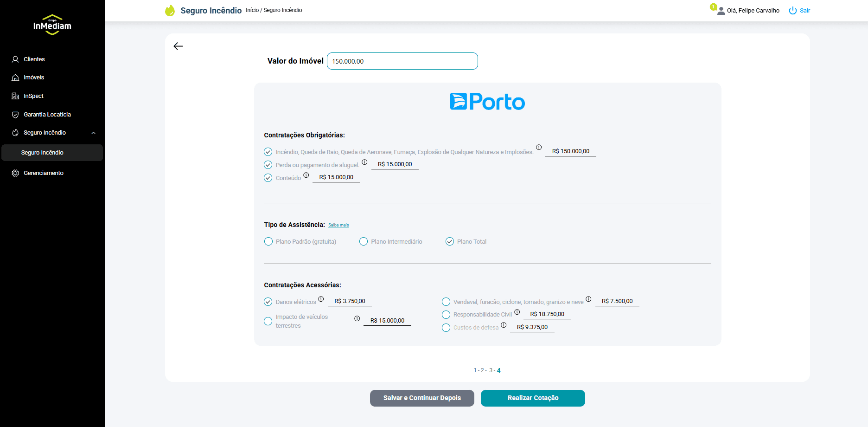Toggle the Conteúdo checkbox
Screen dimensions: 868x427
pos(268,178)
